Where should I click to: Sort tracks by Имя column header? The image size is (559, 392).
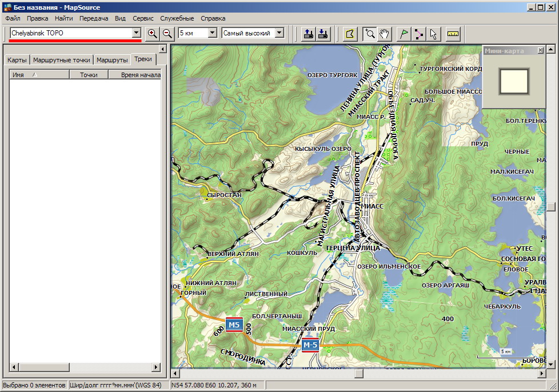click(x=39, y=74)
